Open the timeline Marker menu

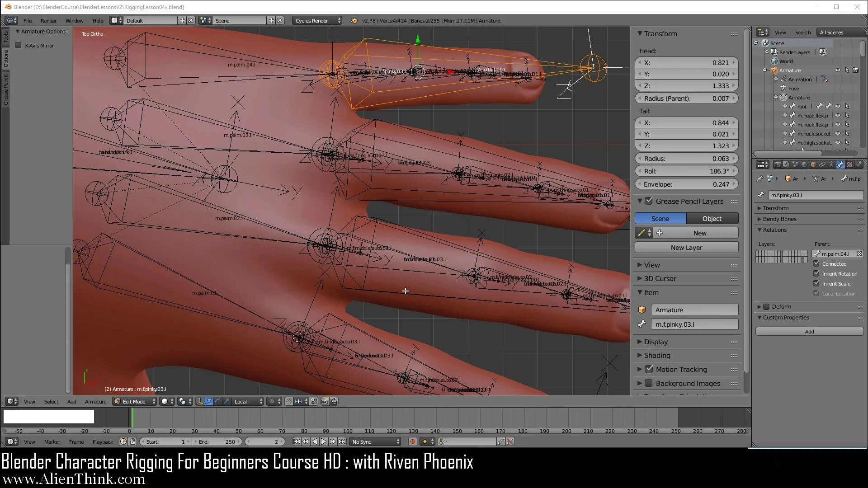coord(52,441)
